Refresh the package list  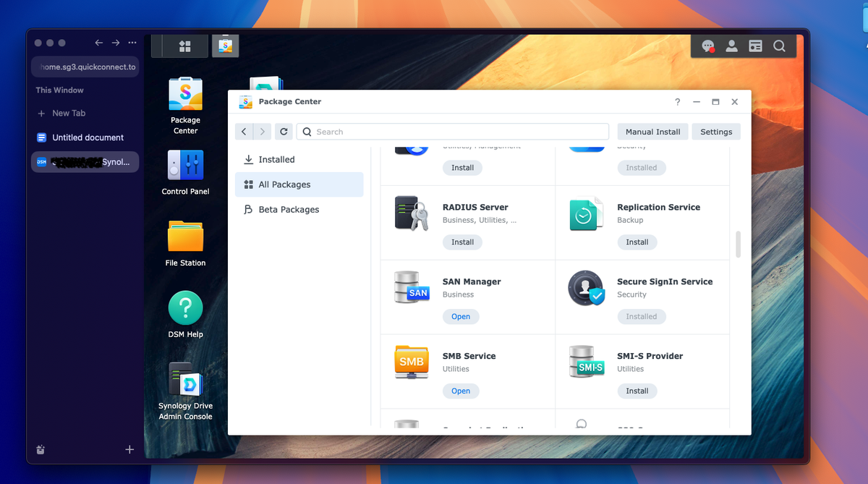(x=284, y=131)
